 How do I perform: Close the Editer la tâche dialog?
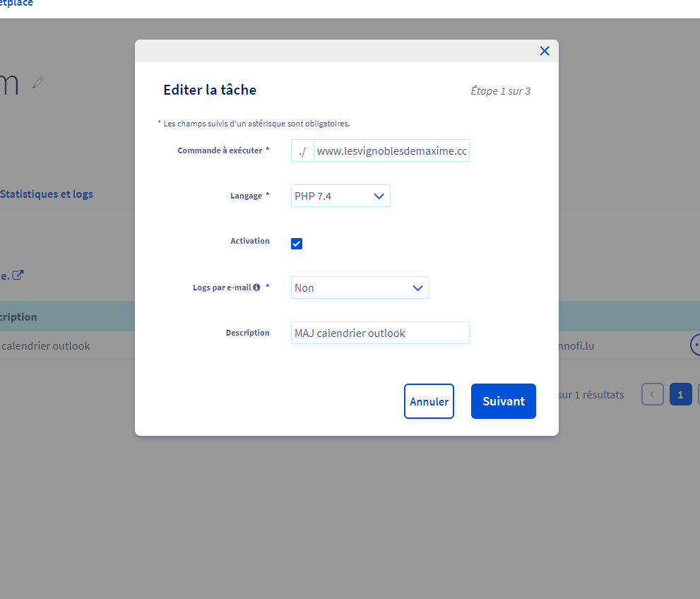[x=544, y=51]
